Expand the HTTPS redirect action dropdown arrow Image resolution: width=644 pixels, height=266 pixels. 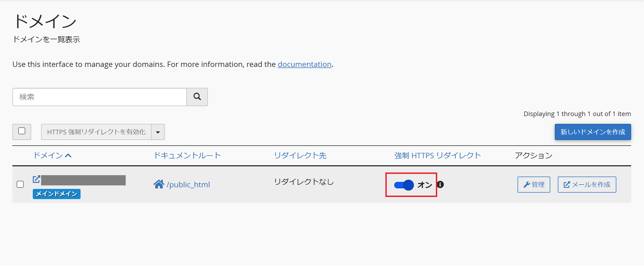(x=158, y=132)
